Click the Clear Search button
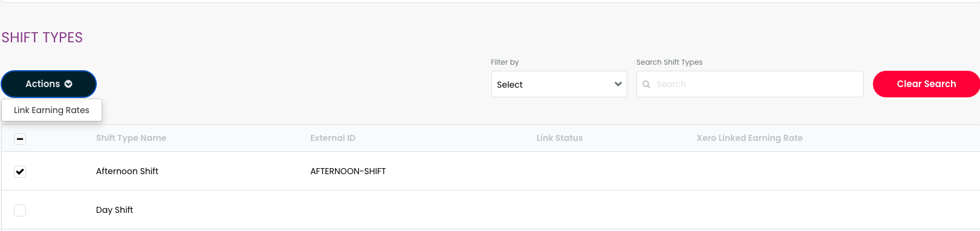Image resolution: width=980 pixels, height=231 pixels. (x=926, y=84)
